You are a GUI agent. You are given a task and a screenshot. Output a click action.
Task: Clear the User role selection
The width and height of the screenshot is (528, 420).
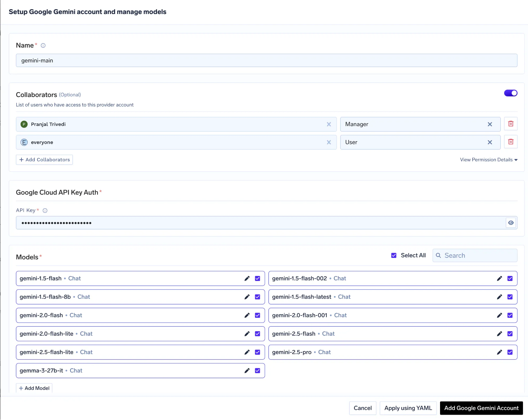point(490,142)
